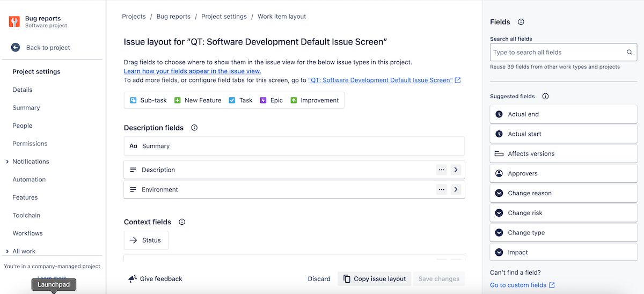Click the search magnifier icon in Fields
The width and height of the screenshot is (644, 294).
click(x=630, y=53)
